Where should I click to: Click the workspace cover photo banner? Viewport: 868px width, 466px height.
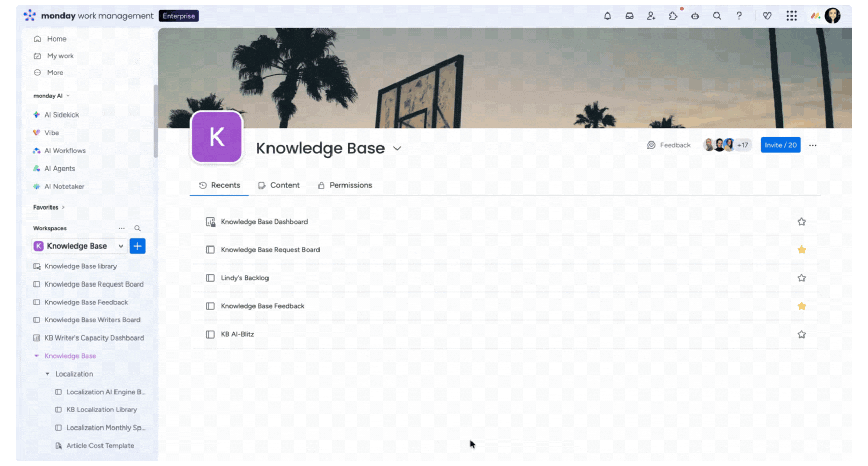[x=505, y=78]
